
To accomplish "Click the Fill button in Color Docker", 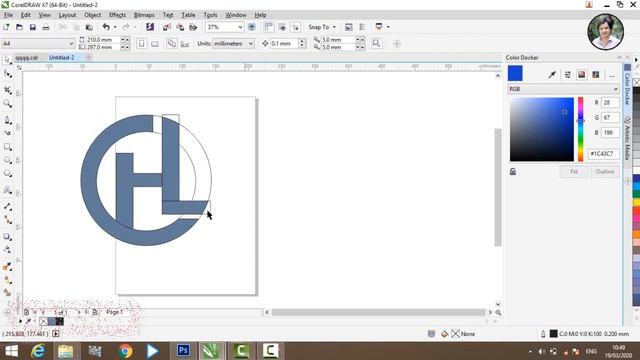I will pos(574,171).
